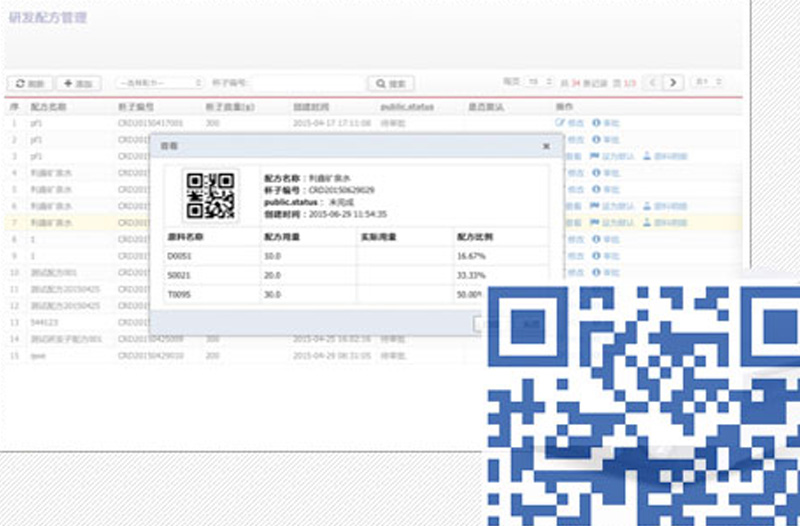Open the formula selection dropdown in the toolbar
Image resolution: width=800 pixels, height=526 pixels.
point(160,83)
